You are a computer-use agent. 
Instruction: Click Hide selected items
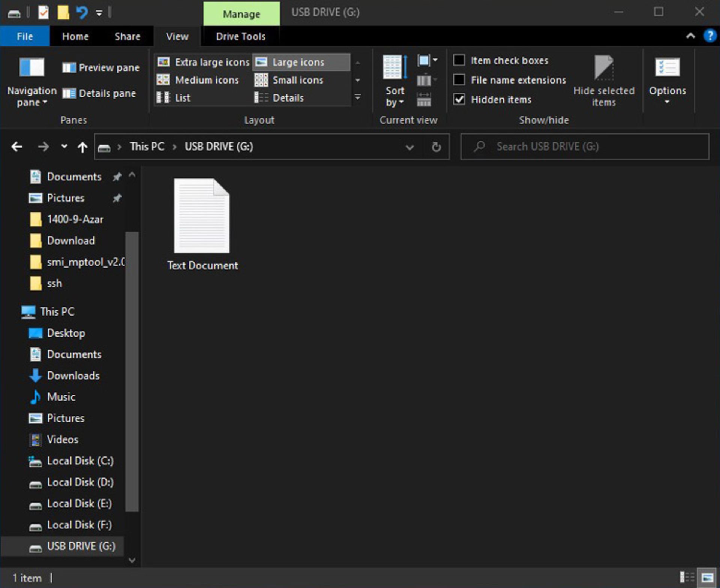coord(603,79)
